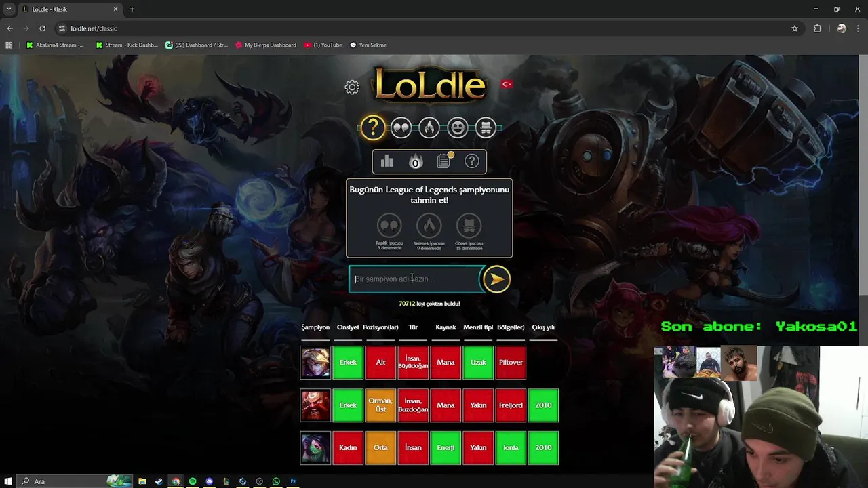
Task: Click the İnsan, Büyüdoğan cell
Action: pyautogui.click(x=413, y=363)
